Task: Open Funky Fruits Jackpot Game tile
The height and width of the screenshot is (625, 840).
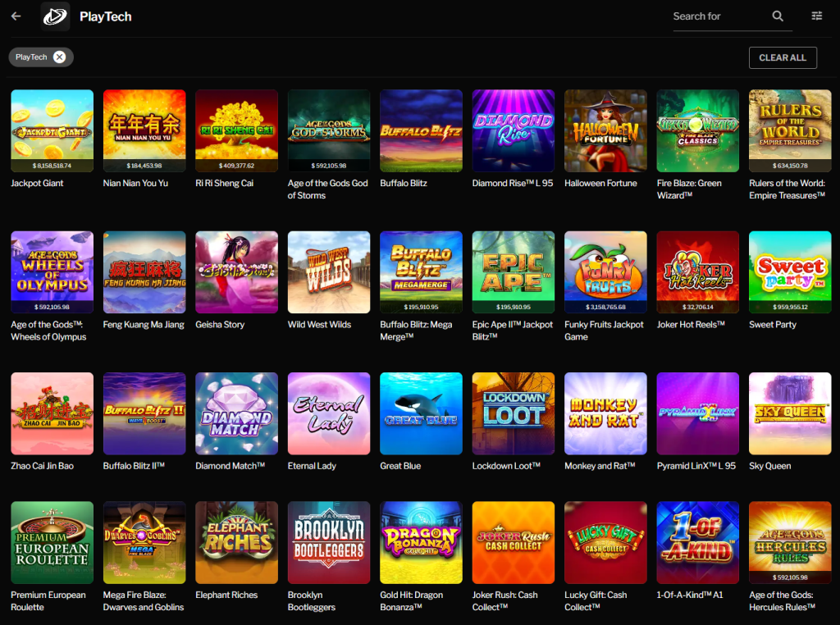Action: (x=605, y=272)
